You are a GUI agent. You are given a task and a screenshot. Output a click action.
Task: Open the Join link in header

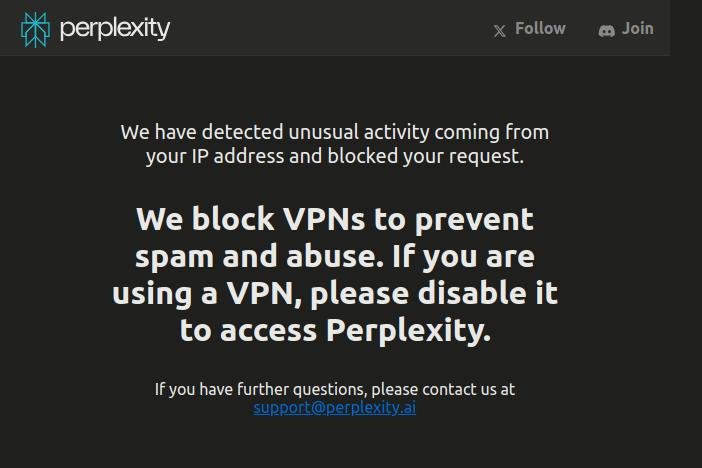638,29
